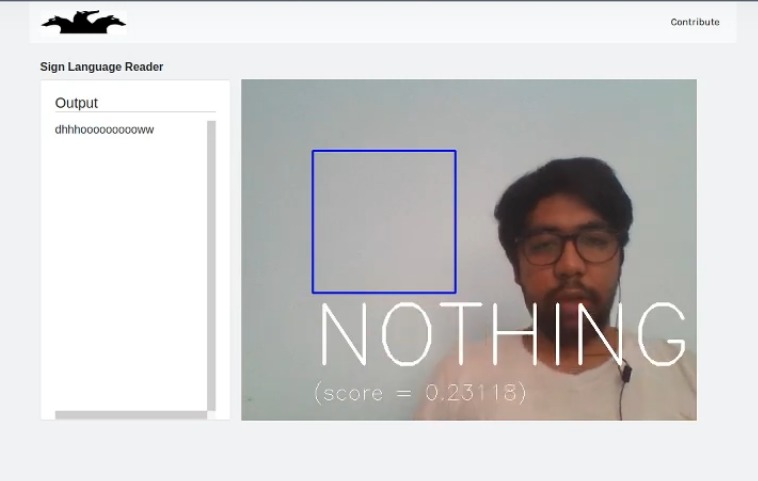Viewport: 758px width, 481px height.
Task: Open the Contribute link
Action: 695,22
